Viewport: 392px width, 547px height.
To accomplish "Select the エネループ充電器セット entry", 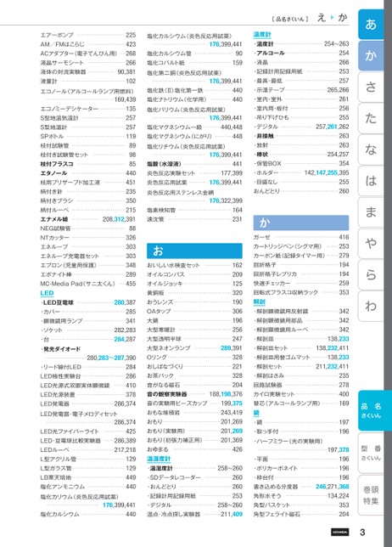I will [x=87, y=256].
